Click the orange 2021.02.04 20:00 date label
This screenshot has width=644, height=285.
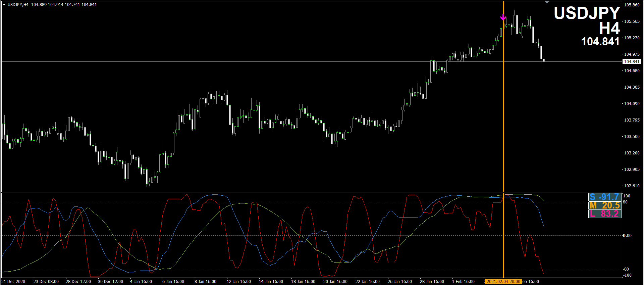503,282
